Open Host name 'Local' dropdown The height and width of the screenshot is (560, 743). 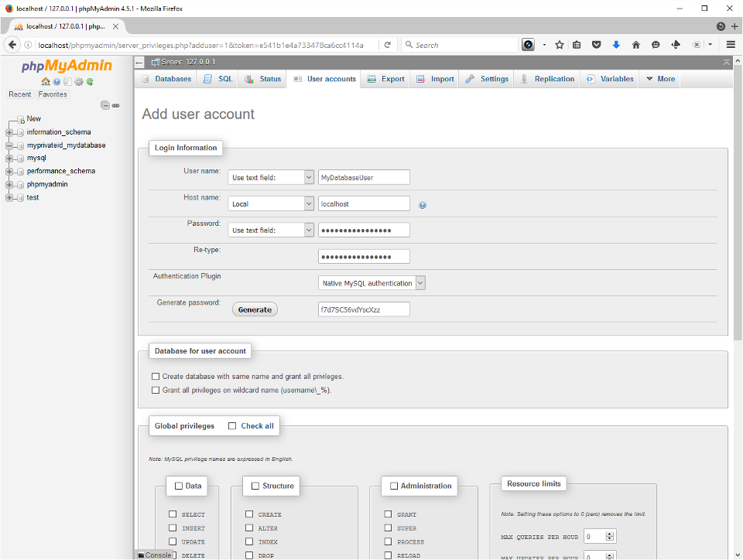pos(271,204)
